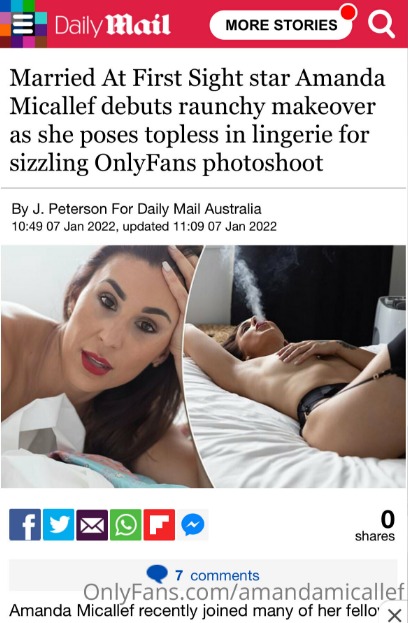408x623 pixels.
Task: Click the red notification dot on More Stories
Action: (348, 12)
